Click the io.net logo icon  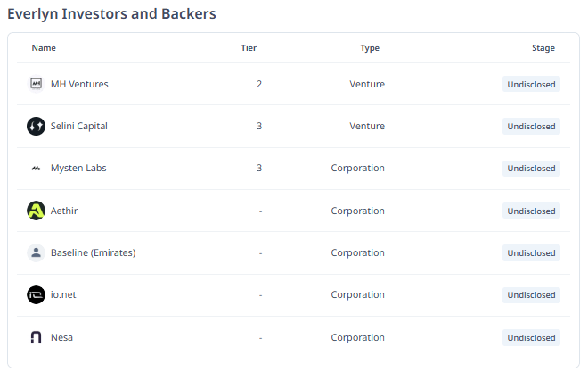(x=36, y=294)
